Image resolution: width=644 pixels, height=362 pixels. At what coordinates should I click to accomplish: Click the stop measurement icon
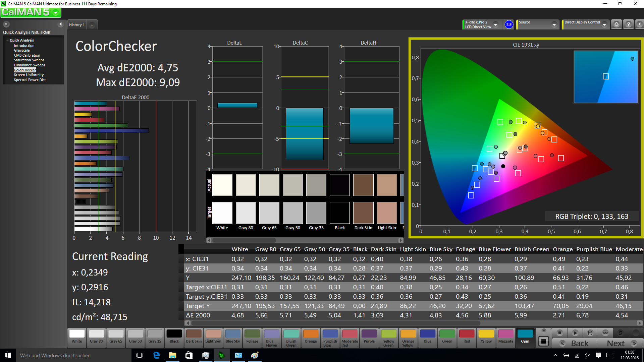click(x=559, y=333)
